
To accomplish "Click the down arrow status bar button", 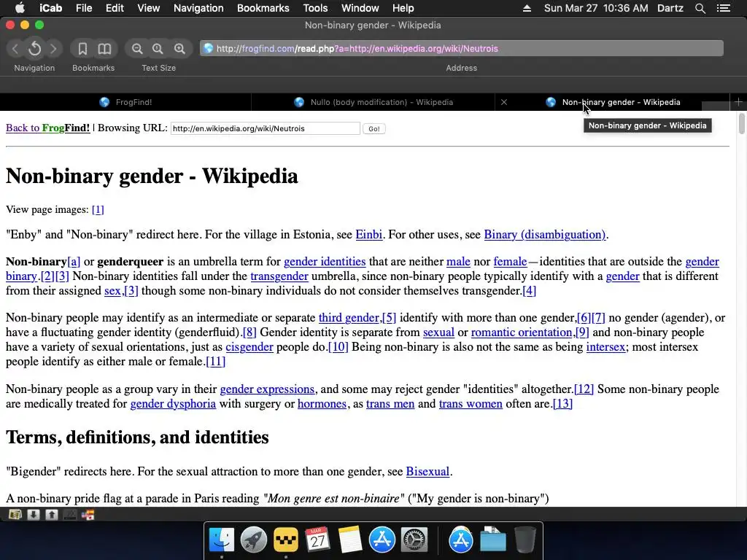I will click(x=34, y=514).
